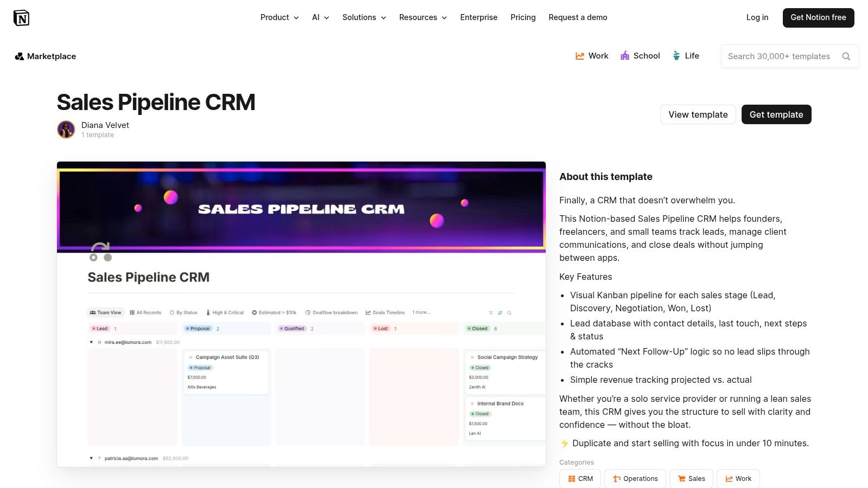
Task: Click the Notion logo icon
Action: [22, 17]
